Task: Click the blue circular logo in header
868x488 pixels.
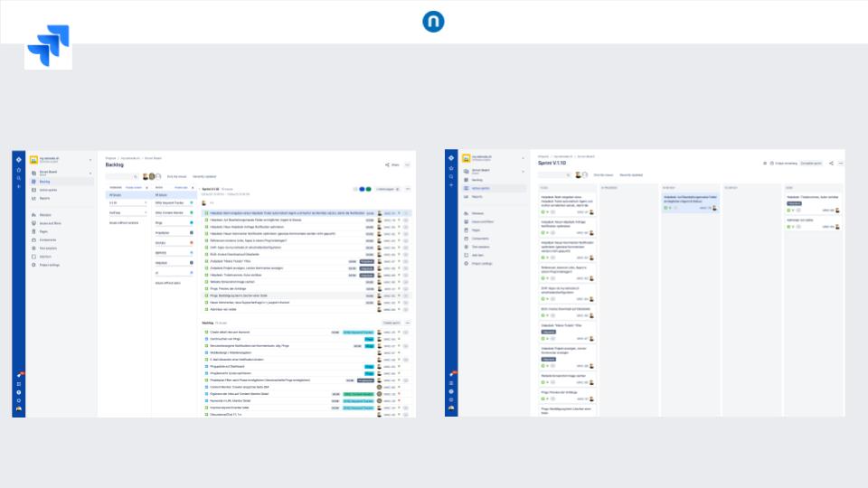Action: 433,22
